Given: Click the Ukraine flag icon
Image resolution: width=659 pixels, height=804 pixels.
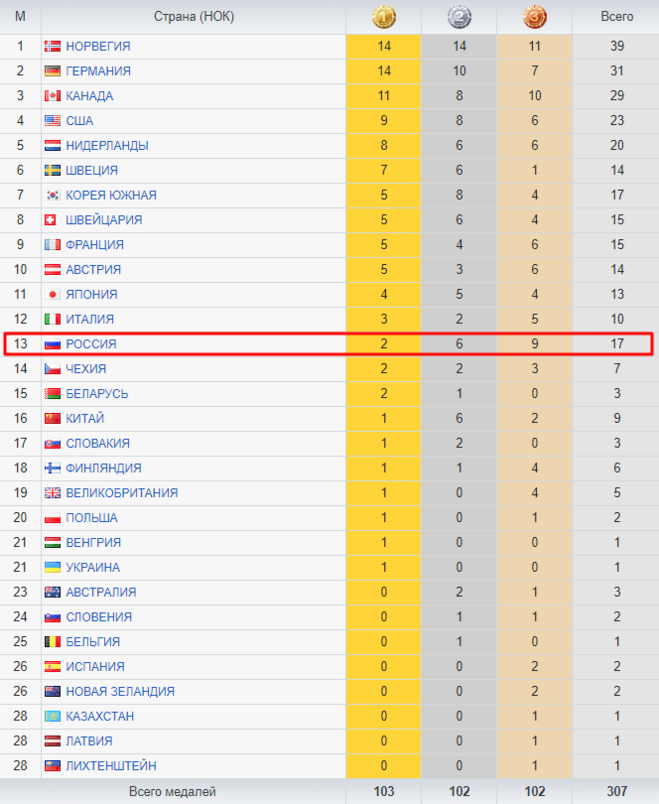Looking at the screenshot, I should [53, 567].
